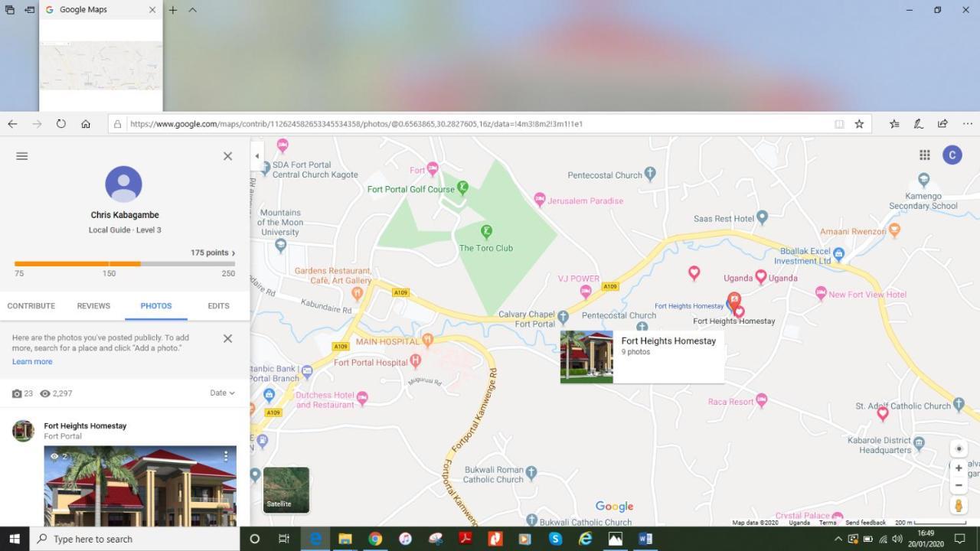The image size is (980, 551).
Task: Click the VJ POWER map marker
Action: coord(586,291)
